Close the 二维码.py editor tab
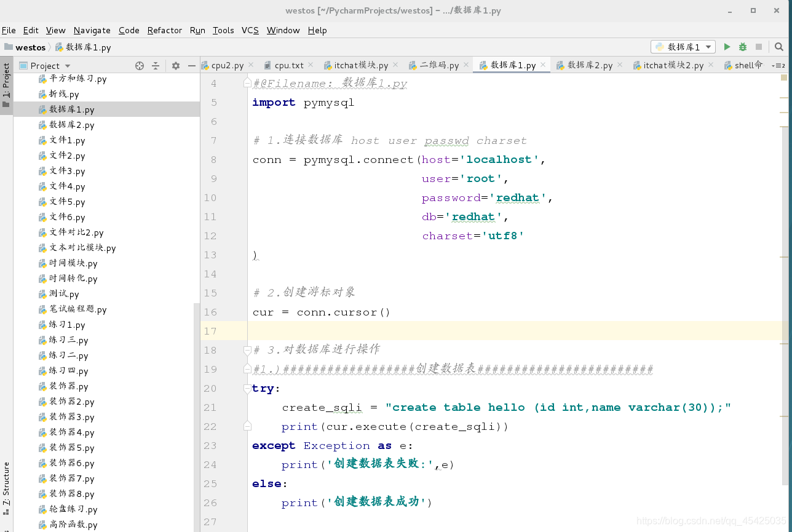Viewport: 792px width, 532px height. (465, 65)
